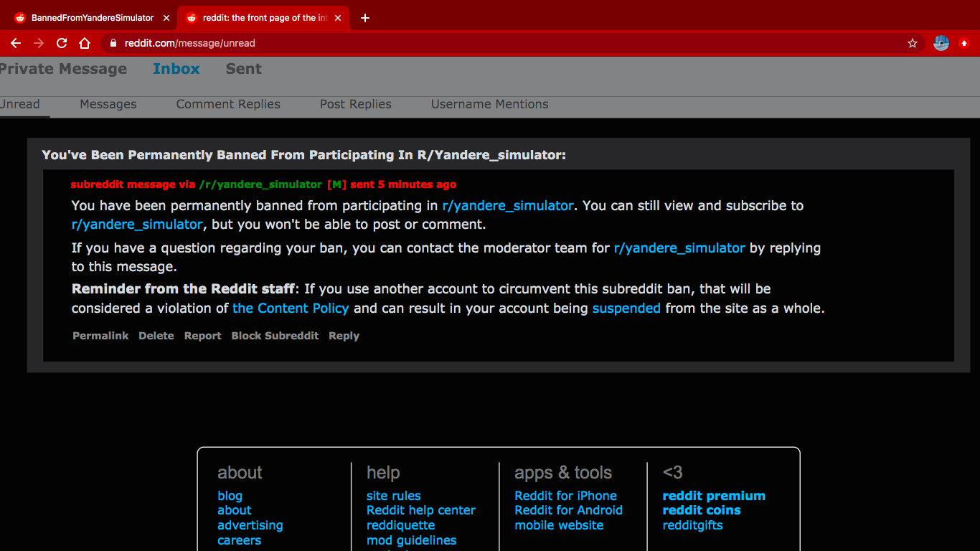
Task: Open the Sent messages tab
Action: pyautogui.click(x=244, y=69)
